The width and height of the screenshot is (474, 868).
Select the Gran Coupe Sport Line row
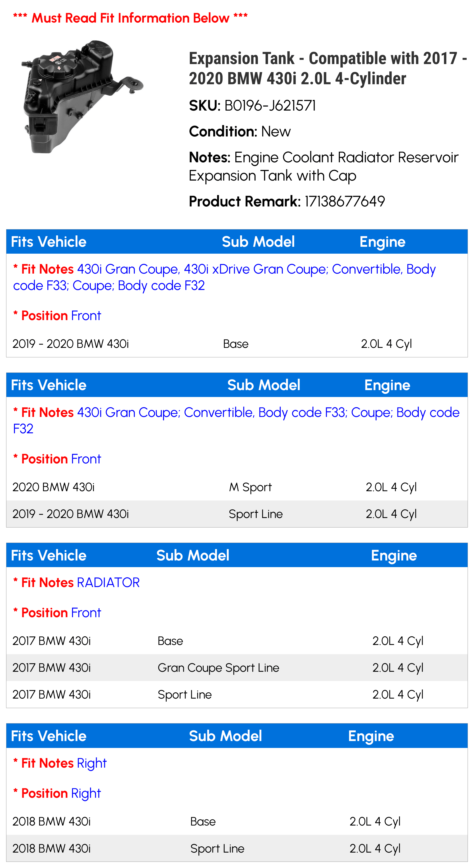point(237,668)
